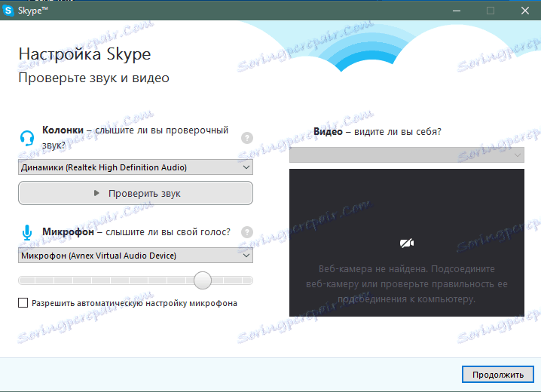This screenshot has height=392, width=541.
Task: Click the crossed-out camera icon in video preview
Action: [407, 243]
